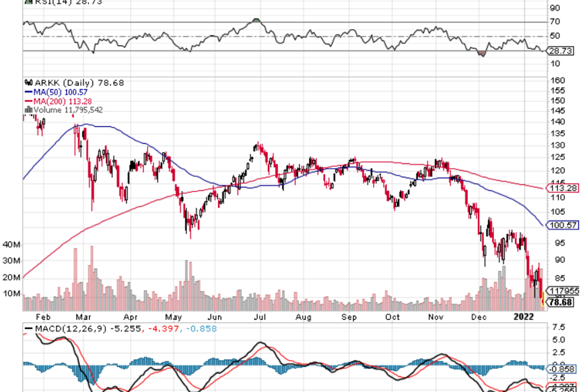The image size is (583, 392).
Task: Click the Jun date axis label
Action: coord(214,317)
